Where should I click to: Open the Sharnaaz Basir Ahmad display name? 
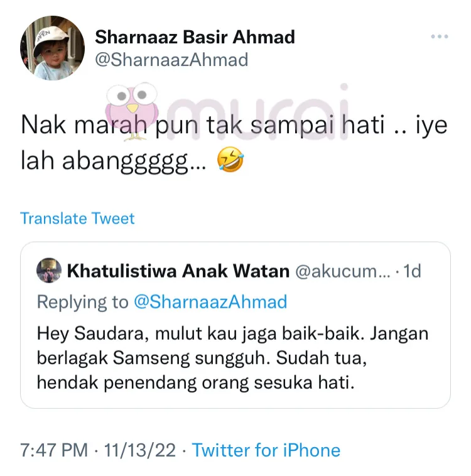(x=195, y=37)
